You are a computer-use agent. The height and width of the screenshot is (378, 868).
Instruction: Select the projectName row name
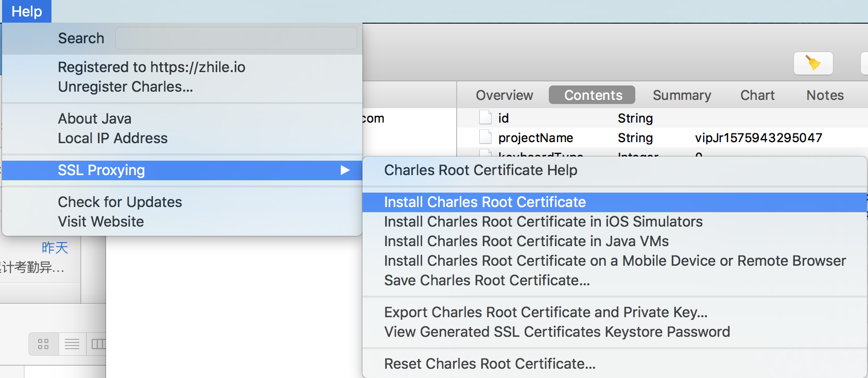(x=535, y=138)
